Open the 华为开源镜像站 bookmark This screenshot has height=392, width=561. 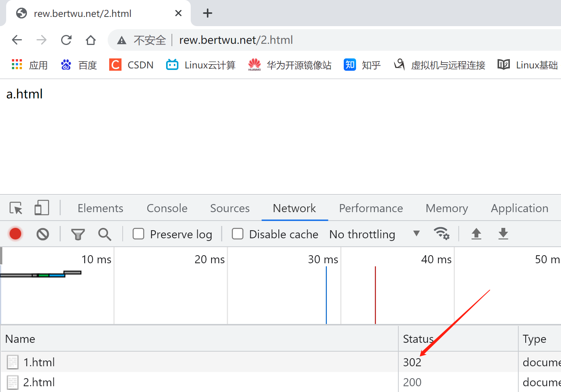(290, 65)
